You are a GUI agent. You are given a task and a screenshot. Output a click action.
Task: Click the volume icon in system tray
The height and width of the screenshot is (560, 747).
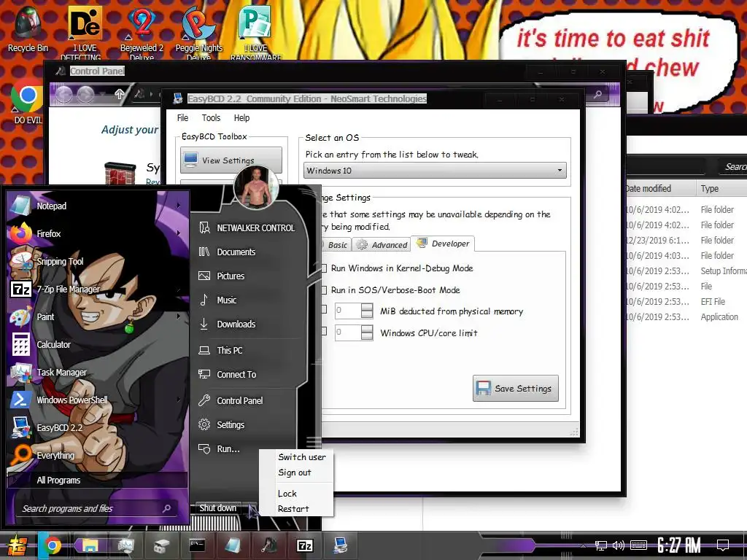[x=618, y=545]
